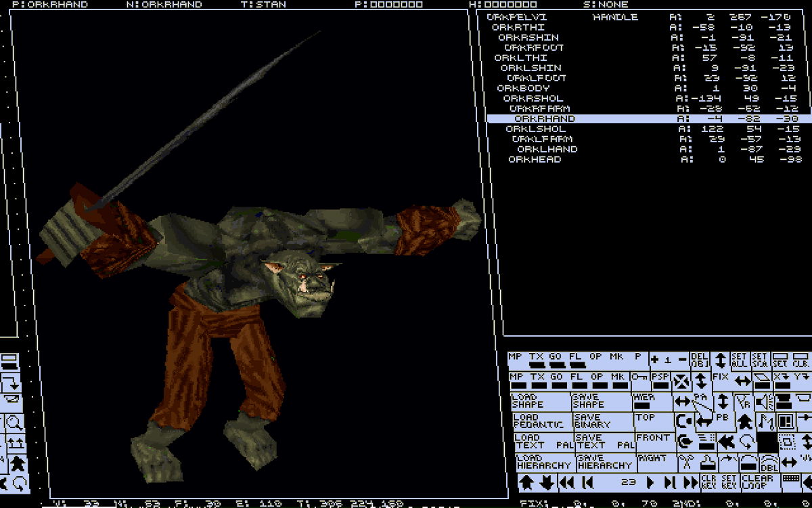Toggle the PSP indicator
Screen dimensions: 812x508
tap(660, 381)
